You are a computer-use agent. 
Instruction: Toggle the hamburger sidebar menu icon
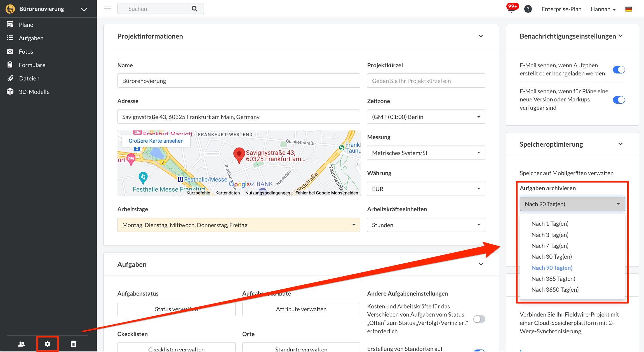pyautogui.click(x=107, y=9)
